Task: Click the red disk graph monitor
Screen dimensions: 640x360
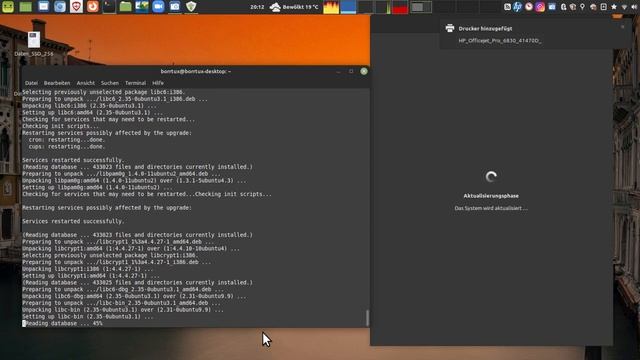Action: [x=400, y=7]
